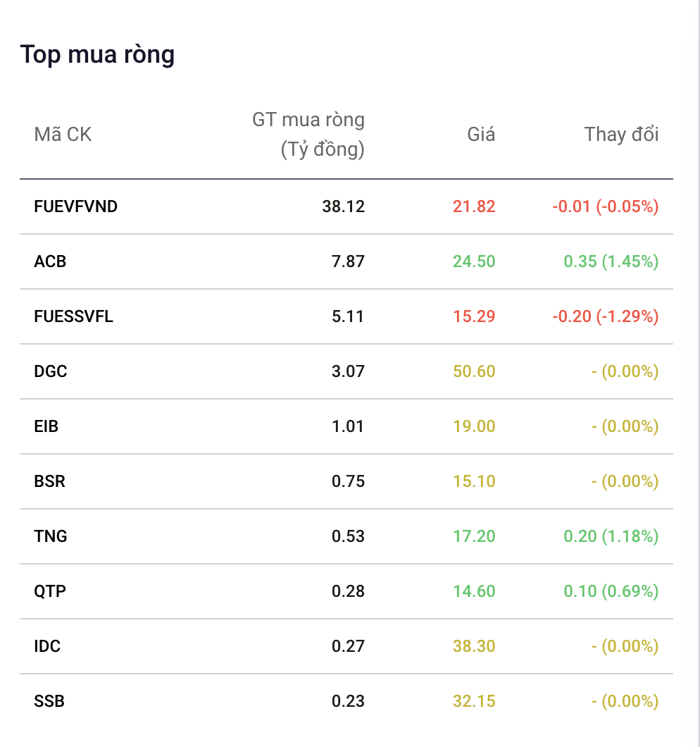Image resolution: width=700 pixels, height=747 pixels.
Task: Click the TNG ticker symbol
Action: 51,536
